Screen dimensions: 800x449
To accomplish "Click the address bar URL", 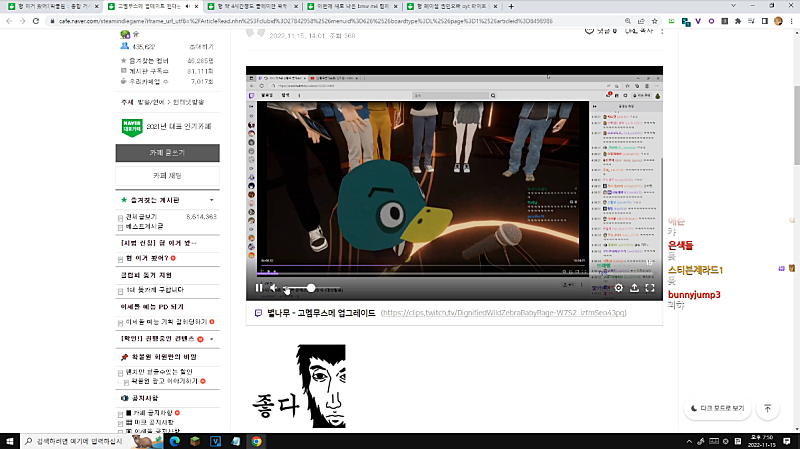I will coord(305,21).
